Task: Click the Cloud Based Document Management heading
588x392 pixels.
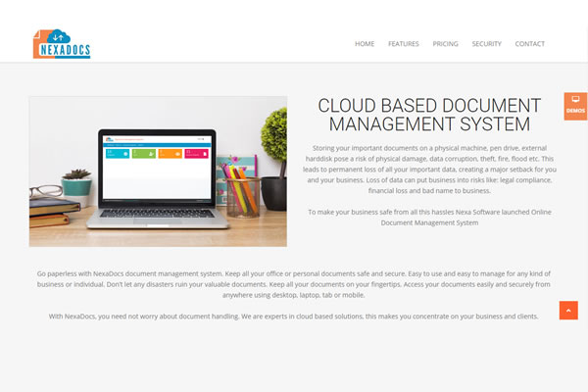Action: [x=429, y=115]
